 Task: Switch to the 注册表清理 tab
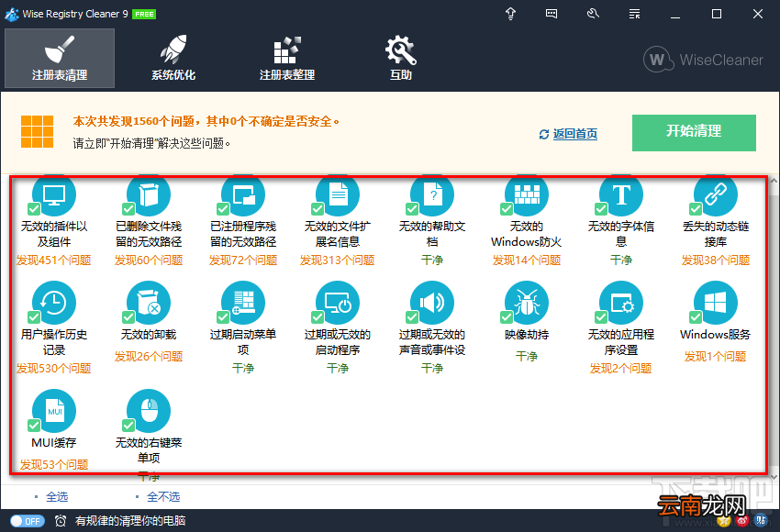coord(60,58)
